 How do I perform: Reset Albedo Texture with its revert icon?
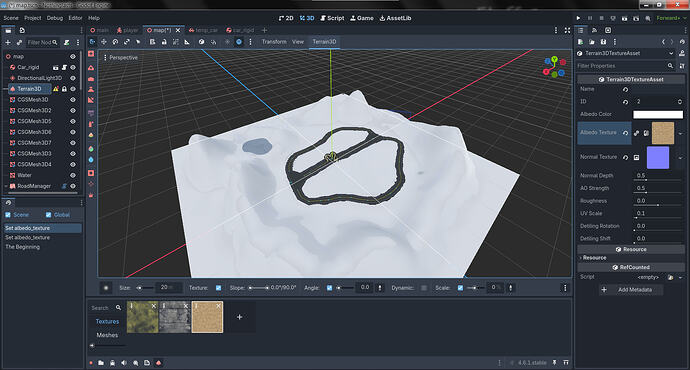tap(625, 133)
